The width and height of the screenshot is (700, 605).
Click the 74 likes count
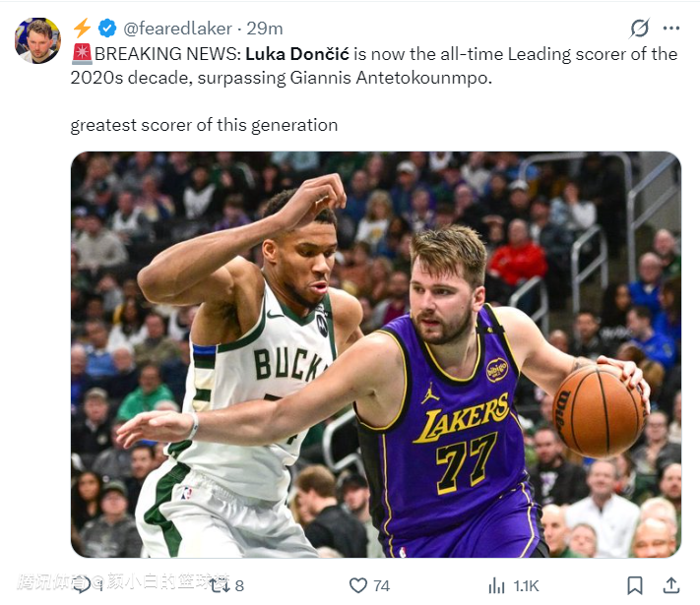coord(381,585)
